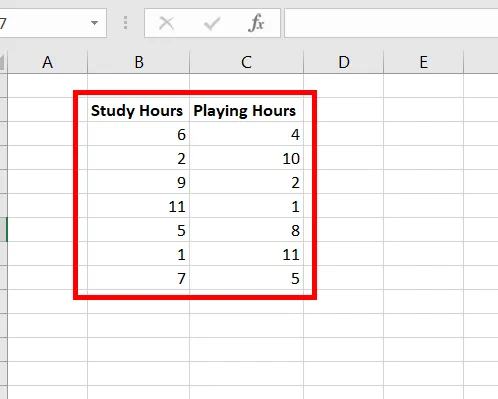Viewport: 498px width, 399px height.
Task: Select the "Playing Hours" header cell
Action: 246,110
